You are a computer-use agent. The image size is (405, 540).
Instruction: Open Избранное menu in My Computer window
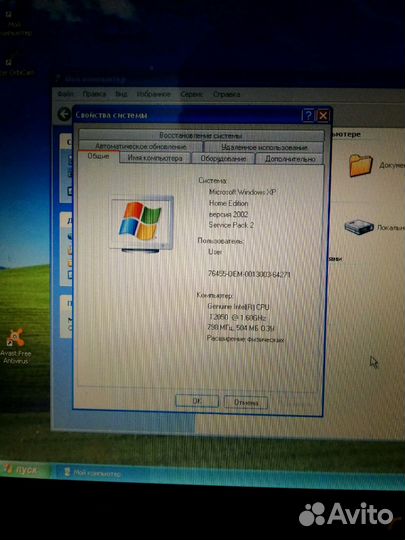coord(154,94)
